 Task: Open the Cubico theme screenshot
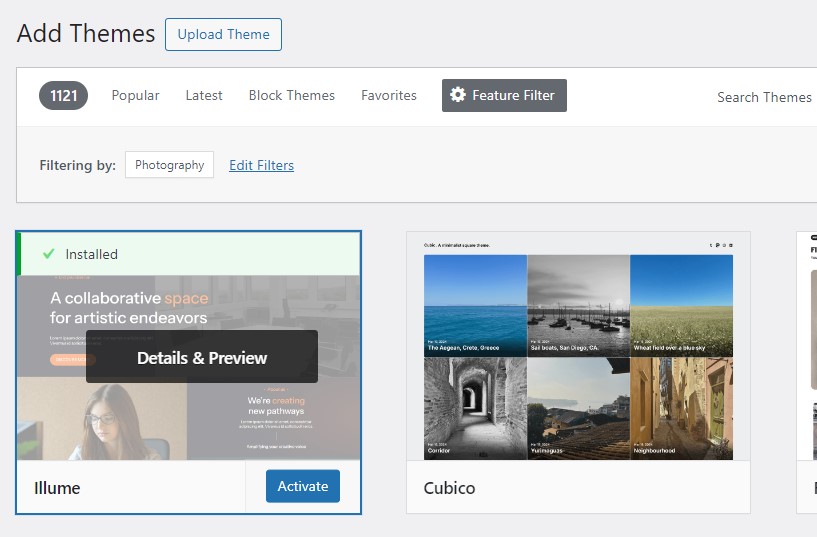pyautogui.click(x=578, y=346)
